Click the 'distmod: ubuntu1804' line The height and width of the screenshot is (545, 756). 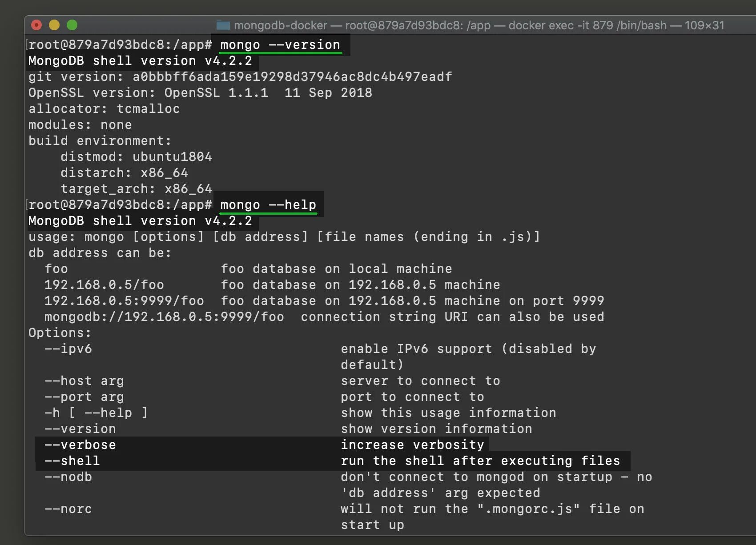(x=136, y=157)
